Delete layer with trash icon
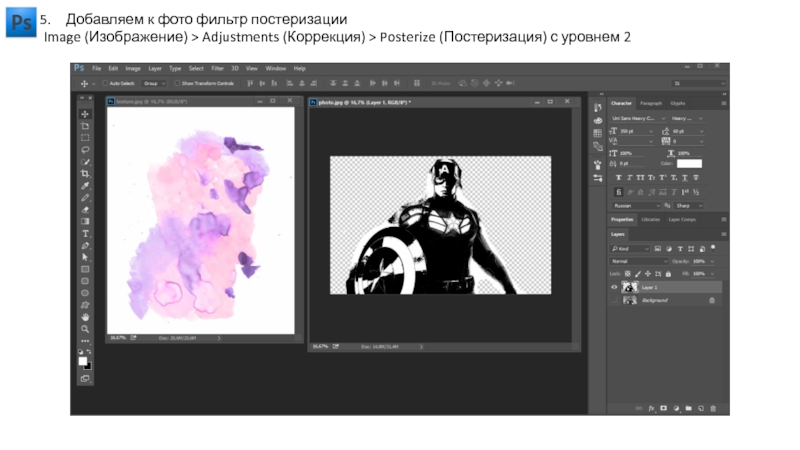 point(713,408)
